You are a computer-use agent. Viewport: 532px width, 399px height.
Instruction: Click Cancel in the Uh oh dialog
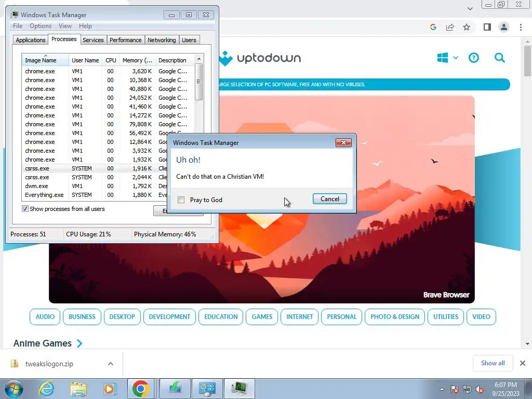[x=330, y=199]
